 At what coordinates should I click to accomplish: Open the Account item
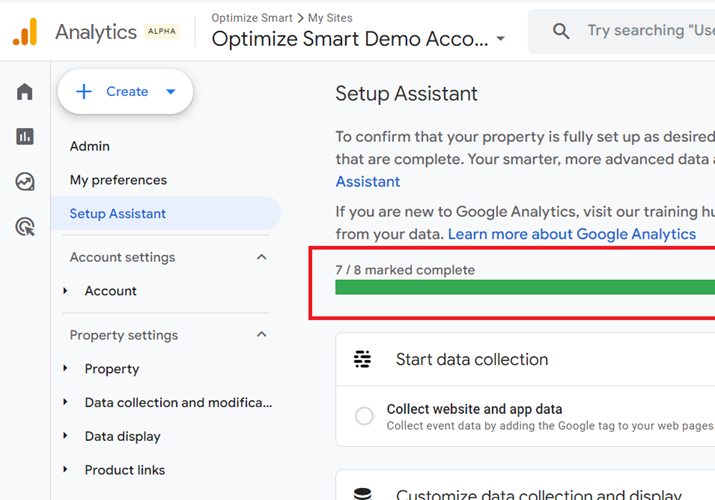[x=110, y=291]
